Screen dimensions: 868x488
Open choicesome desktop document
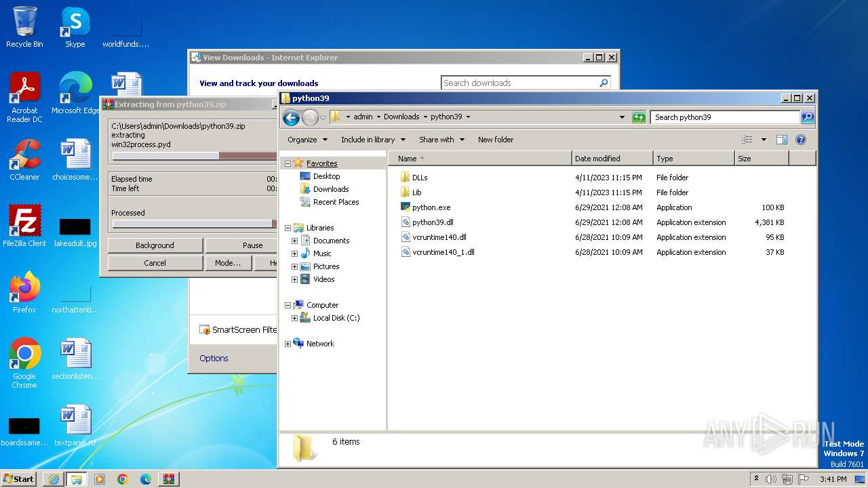coord(75,159)
